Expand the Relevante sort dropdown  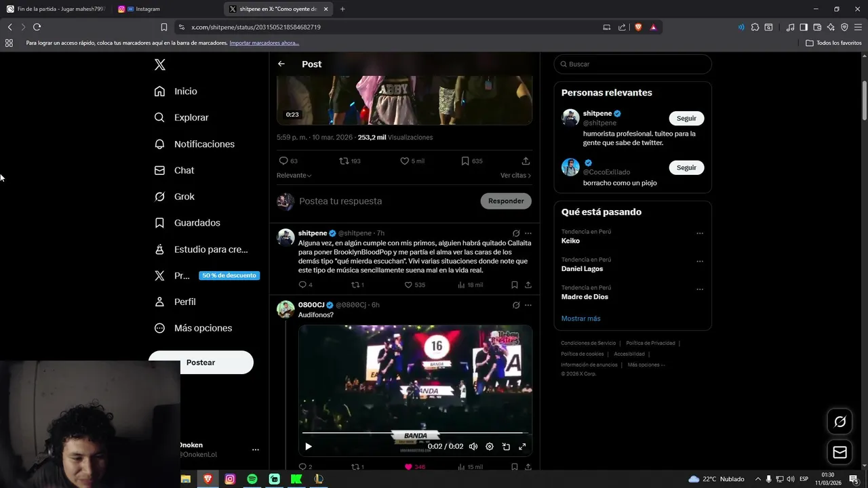(294, 176)
